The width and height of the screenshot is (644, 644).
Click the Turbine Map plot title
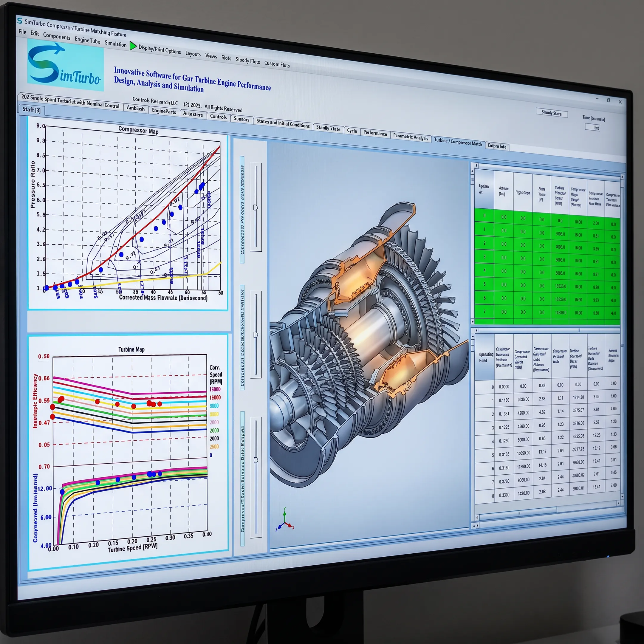tap(131, 349)
